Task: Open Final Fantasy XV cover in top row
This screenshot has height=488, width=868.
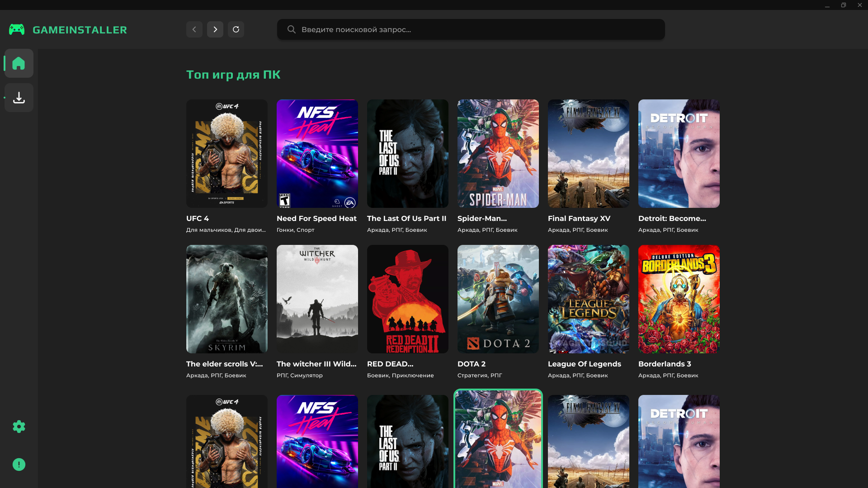Action: 589,154
